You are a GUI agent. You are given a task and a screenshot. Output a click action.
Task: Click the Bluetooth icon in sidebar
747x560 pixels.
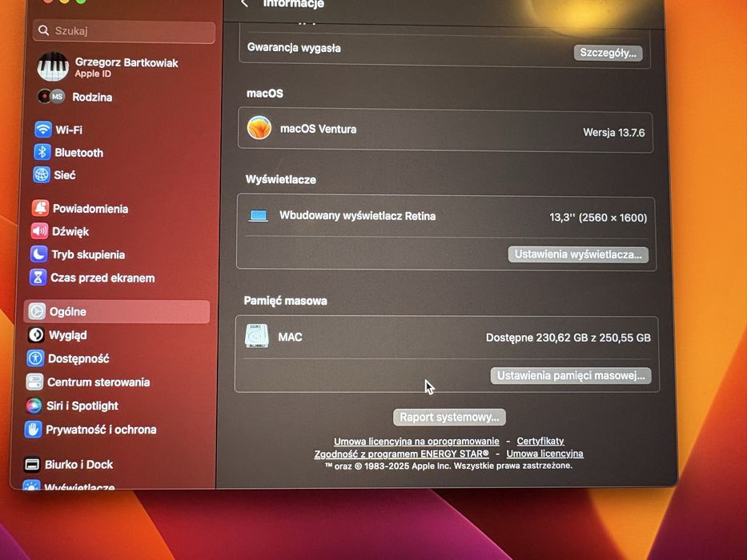[42, 152]
